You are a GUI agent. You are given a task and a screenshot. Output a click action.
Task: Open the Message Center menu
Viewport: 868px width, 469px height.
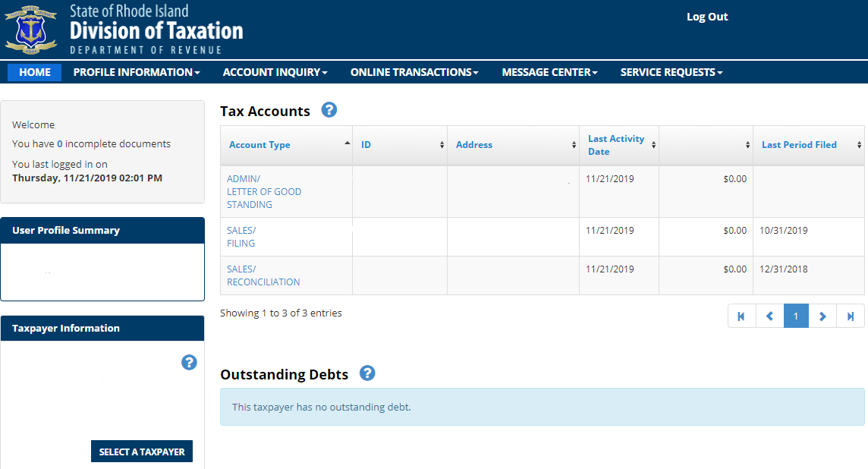[549, 72]
